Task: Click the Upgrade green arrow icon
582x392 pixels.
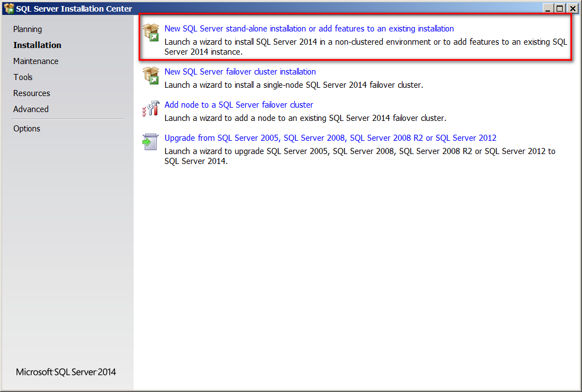Action: [x=151, y=142]
